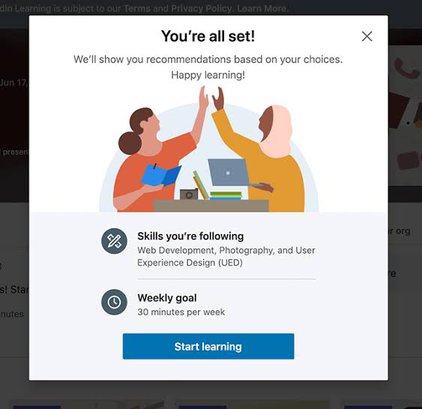Click the recommendations based on choices sentence
Image resolution: width=422 pixels, height=409 pixels.
[x=208, y=59]
